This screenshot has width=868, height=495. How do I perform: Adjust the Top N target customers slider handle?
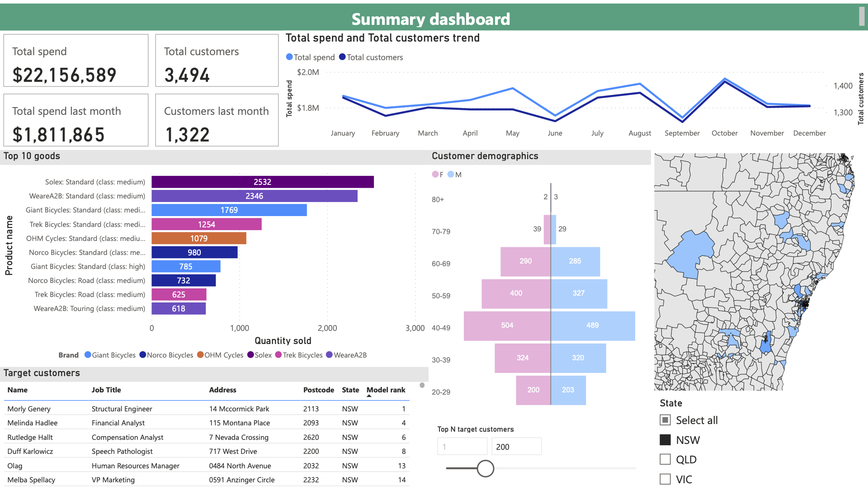pos(485,468)
